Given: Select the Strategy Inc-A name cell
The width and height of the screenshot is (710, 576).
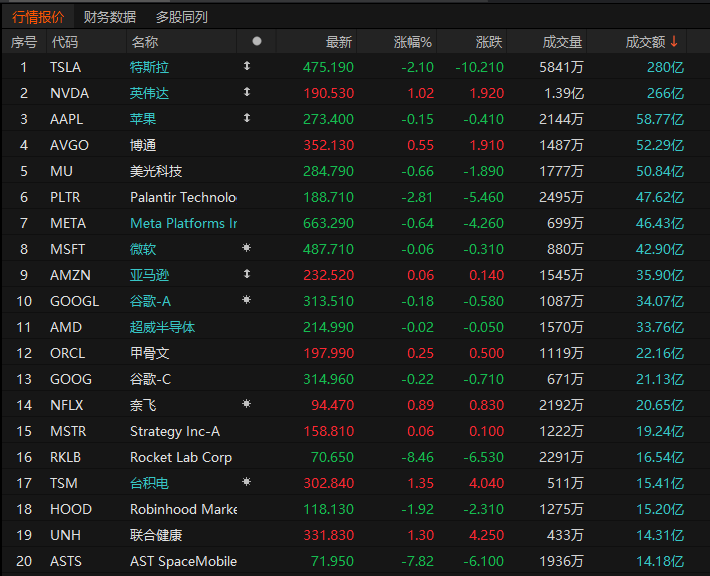Looking at the screenshot, I should 175,431.
